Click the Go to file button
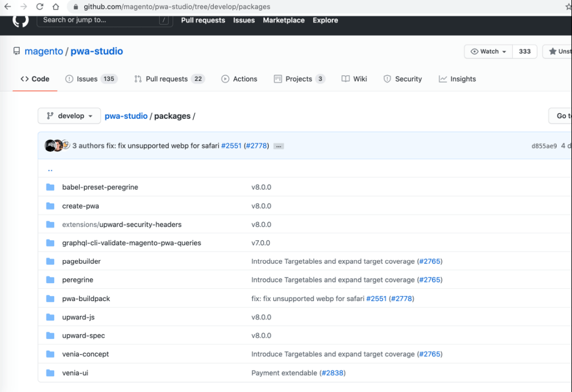This screenshot has width=572, height=392. [560, 116]
